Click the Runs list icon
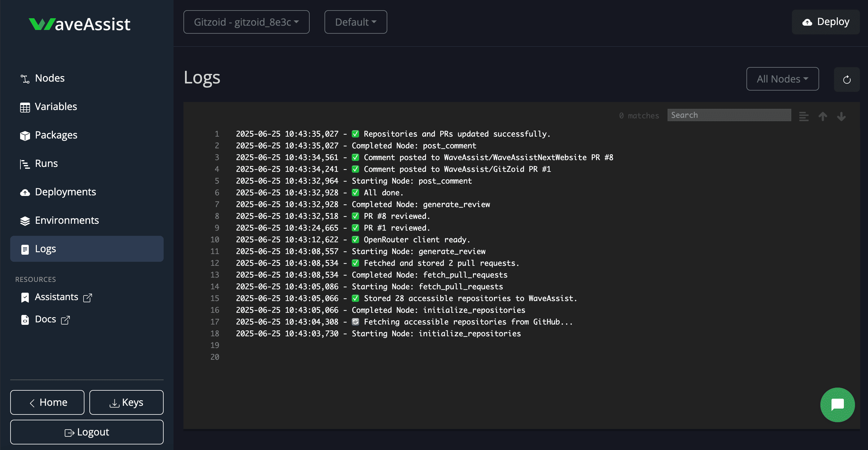 25,164
